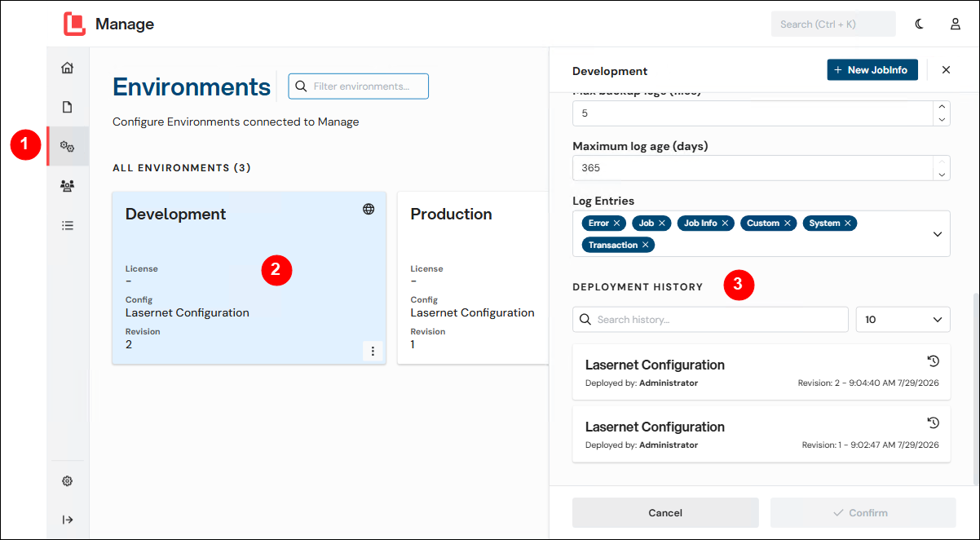Click the panel vertical scrollbar
The height and width of the screenshot is (540, 980).
pos(976,387)
